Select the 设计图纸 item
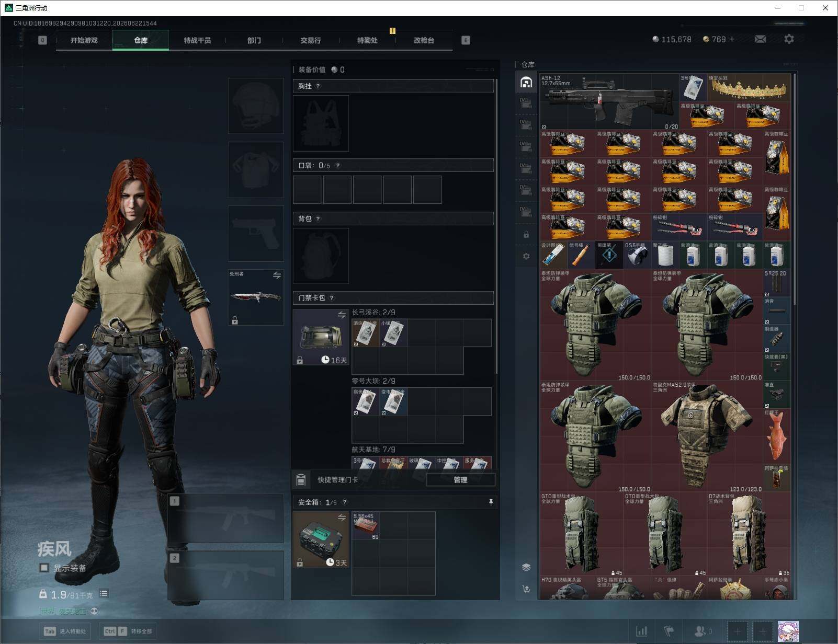 (554, 255)
